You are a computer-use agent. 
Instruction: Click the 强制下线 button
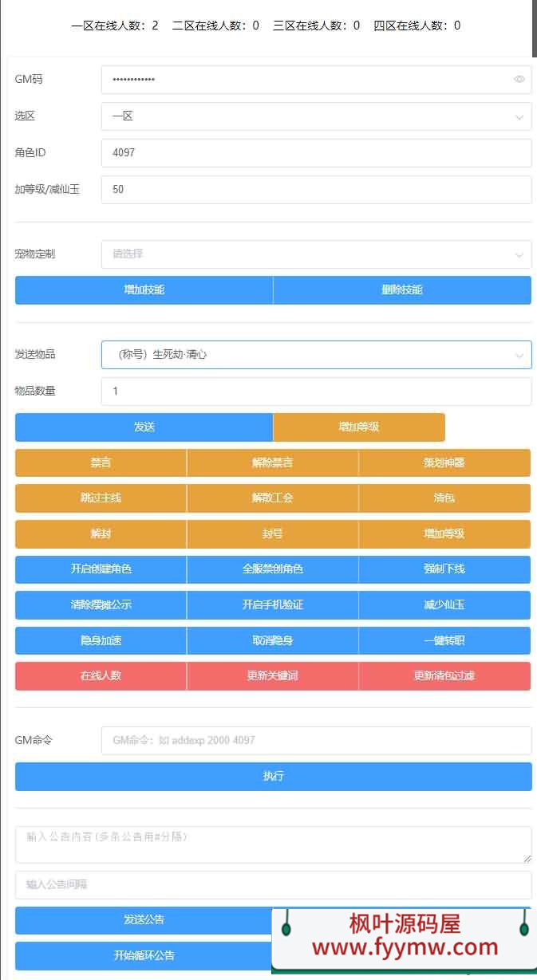click(x=444, y=569)
